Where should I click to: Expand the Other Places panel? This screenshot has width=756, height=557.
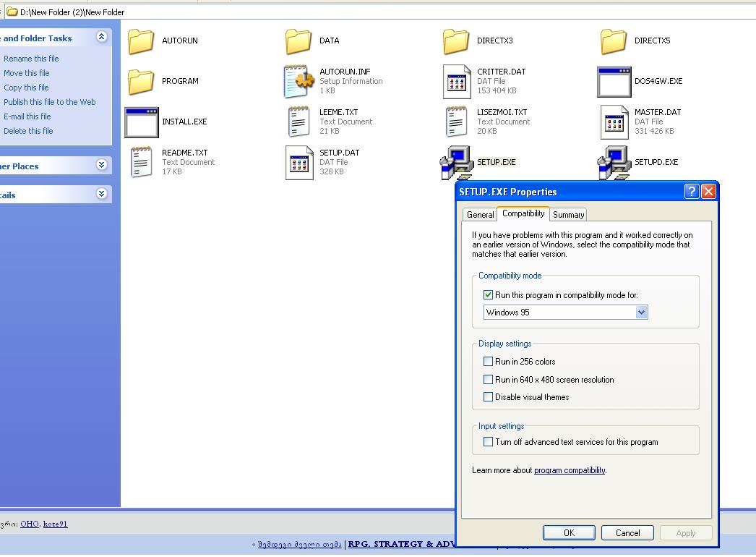101,165
